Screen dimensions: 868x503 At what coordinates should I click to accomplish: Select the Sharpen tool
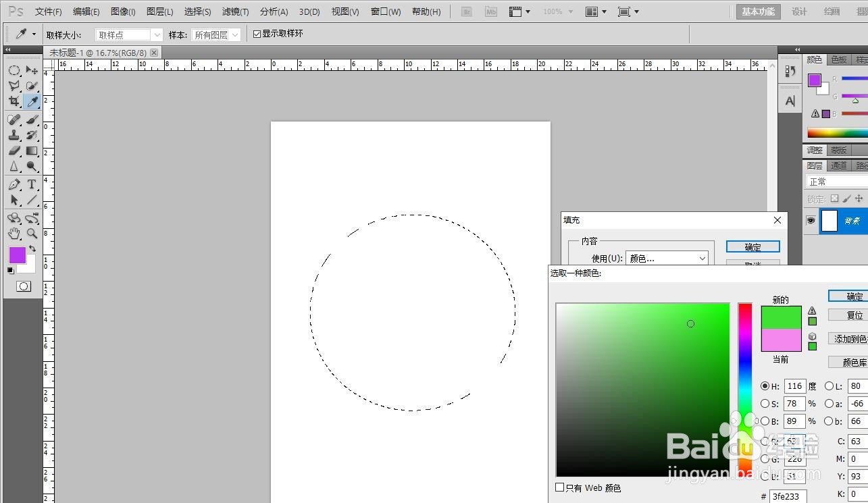point(14,166)
